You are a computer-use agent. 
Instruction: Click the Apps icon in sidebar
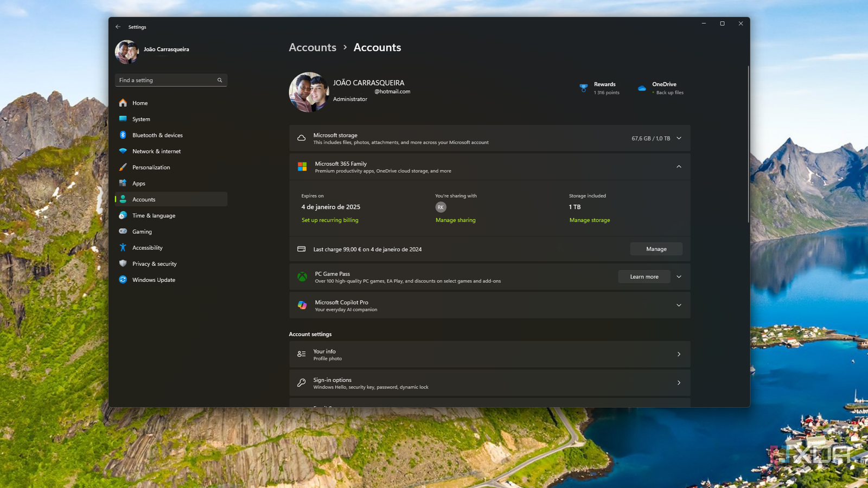point(123,183)
